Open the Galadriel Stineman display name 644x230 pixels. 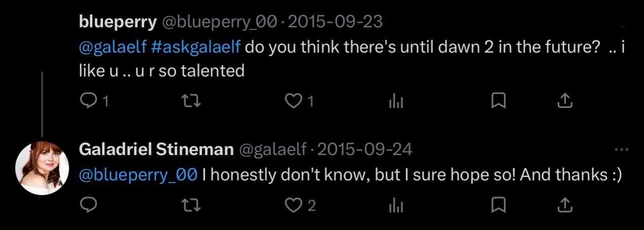[157, 149]
